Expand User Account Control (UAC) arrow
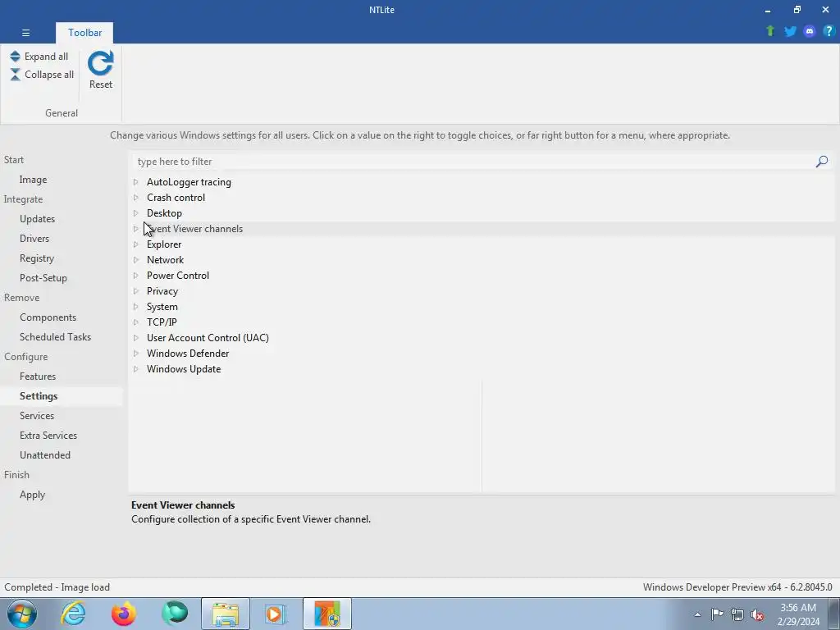 click(136, 338)
